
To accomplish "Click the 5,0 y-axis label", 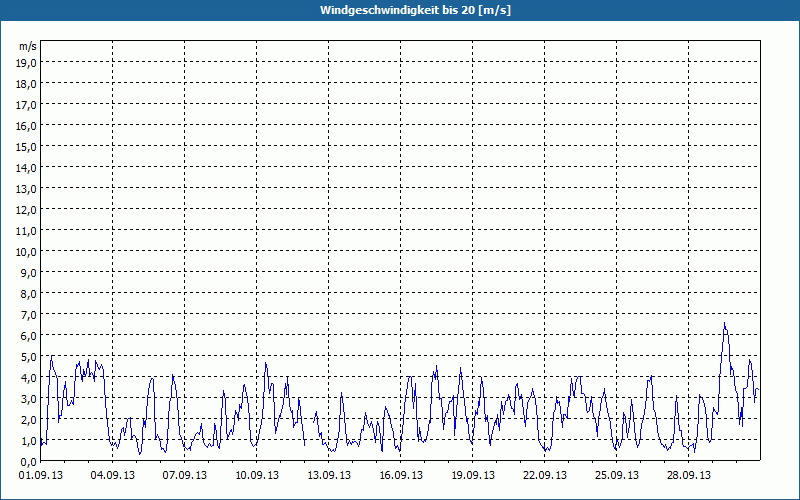I will point(29,356).
